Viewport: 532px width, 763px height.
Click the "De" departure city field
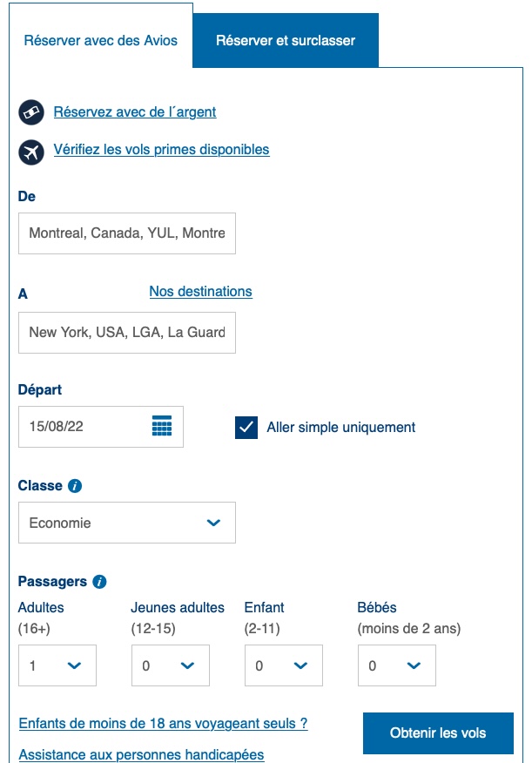(x=127, y=233)
